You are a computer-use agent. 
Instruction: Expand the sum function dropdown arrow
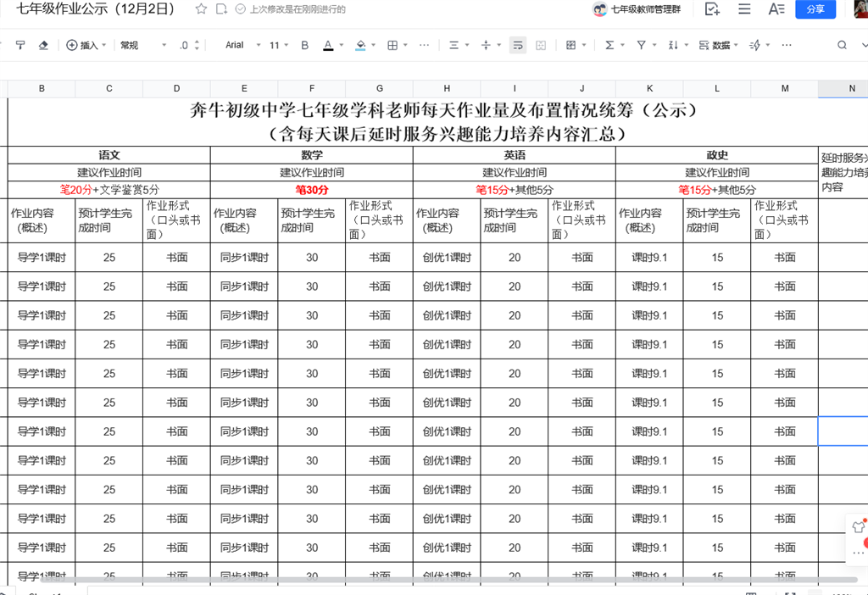[x=623, y=46]
